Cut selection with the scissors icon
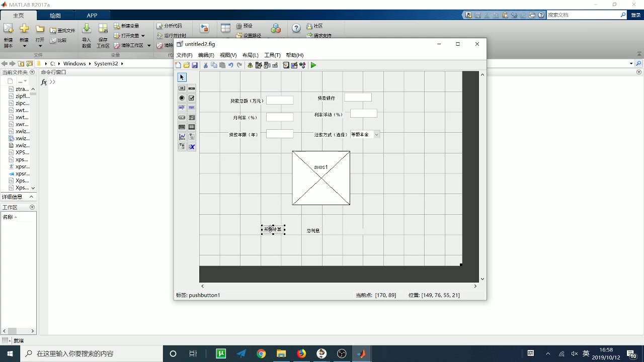The image size is (644, 362). (205, 65)
